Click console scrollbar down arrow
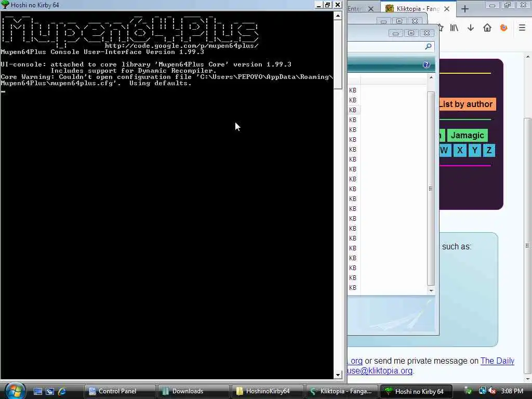Image resolution: width=532 pixels, height=399 pixels. (338, 375)
